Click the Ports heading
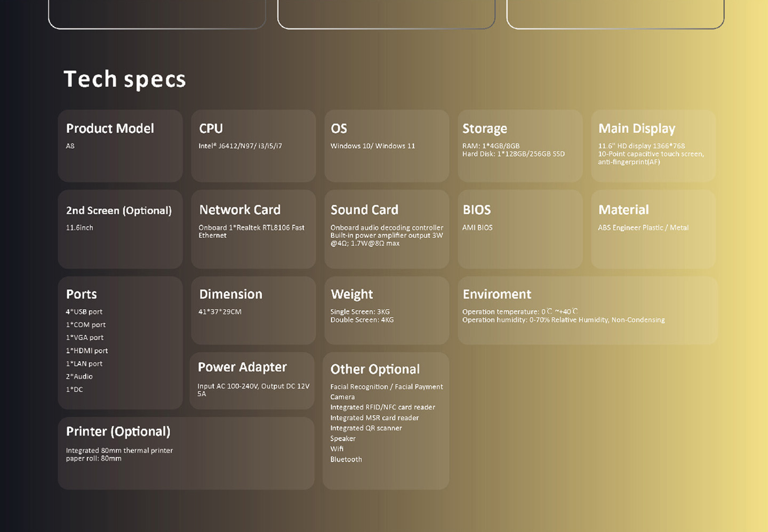This screenshot has width=768, height=532. click(82, 294)
